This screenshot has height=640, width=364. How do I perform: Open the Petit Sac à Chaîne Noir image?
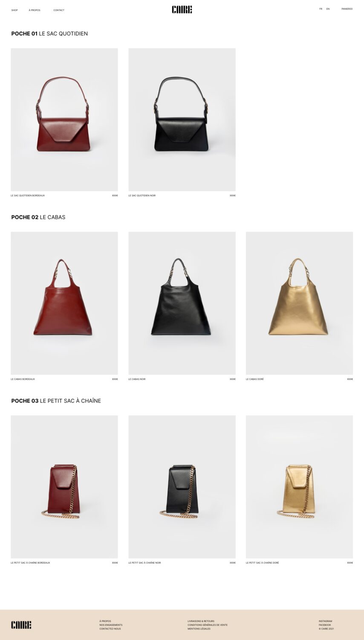pos(182,486)
